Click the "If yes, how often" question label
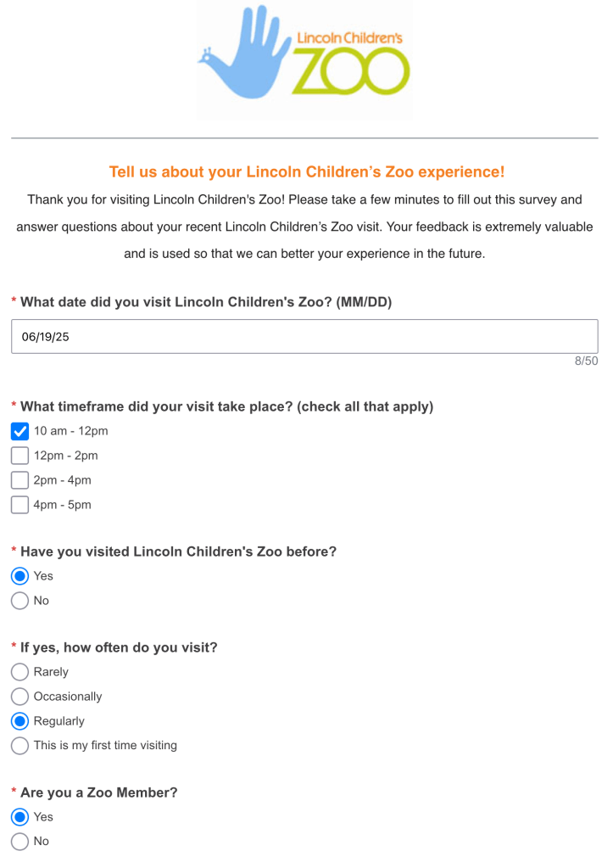Screen dimensions: 613x868 coord(119,647)
